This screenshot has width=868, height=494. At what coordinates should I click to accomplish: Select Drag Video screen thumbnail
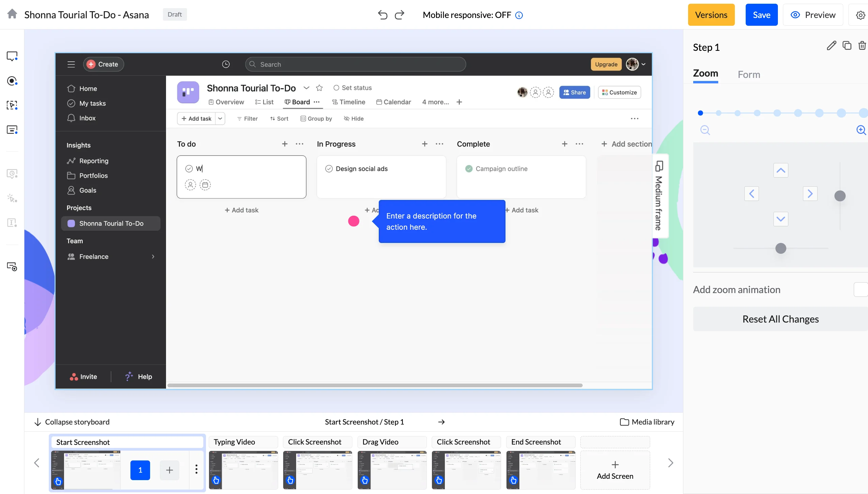pos(392,470)
